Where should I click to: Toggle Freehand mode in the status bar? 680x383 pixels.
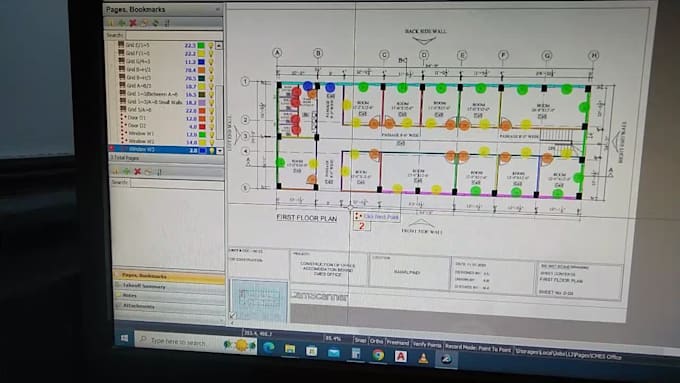coord(398,343)
